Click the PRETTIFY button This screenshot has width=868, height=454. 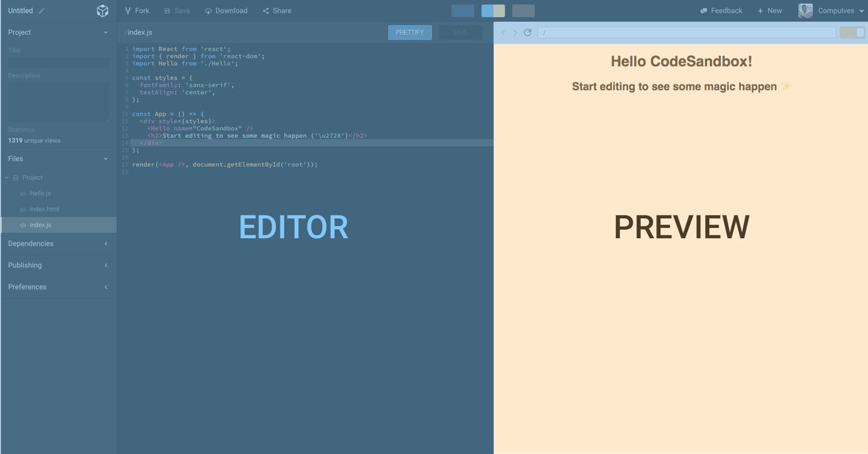coord(410,32)
